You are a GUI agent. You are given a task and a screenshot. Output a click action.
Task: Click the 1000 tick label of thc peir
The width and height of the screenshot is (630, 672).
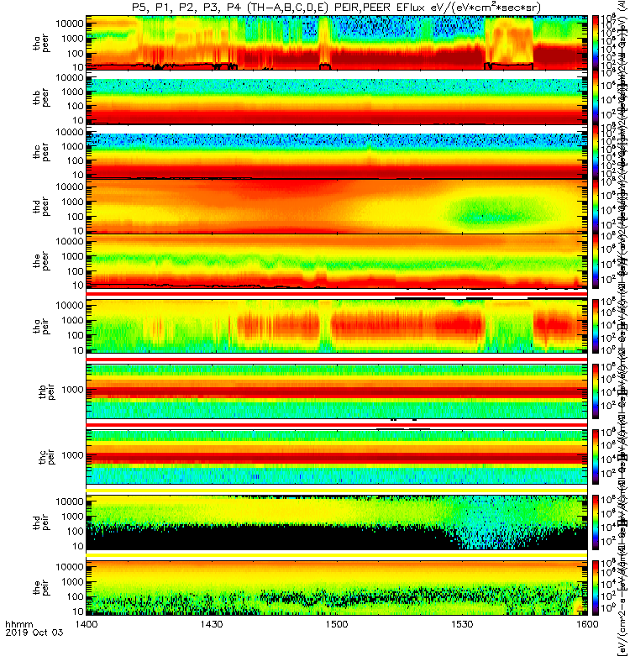click(x=72, y=455)
